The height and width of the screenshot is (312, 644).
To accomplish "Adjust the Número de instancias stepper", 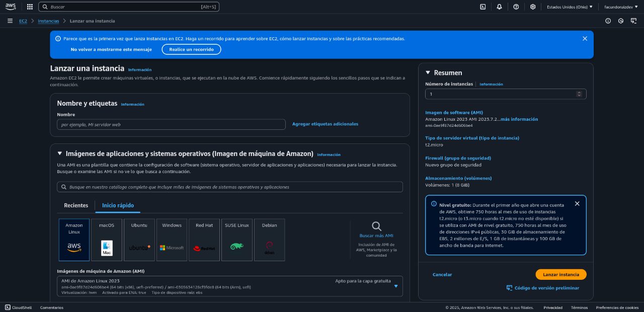I will [579, 94].
